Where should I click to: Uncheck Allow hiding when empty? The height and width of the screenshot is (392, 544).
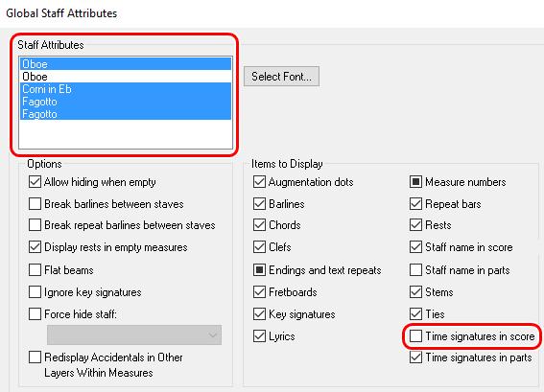coord(35,182)
